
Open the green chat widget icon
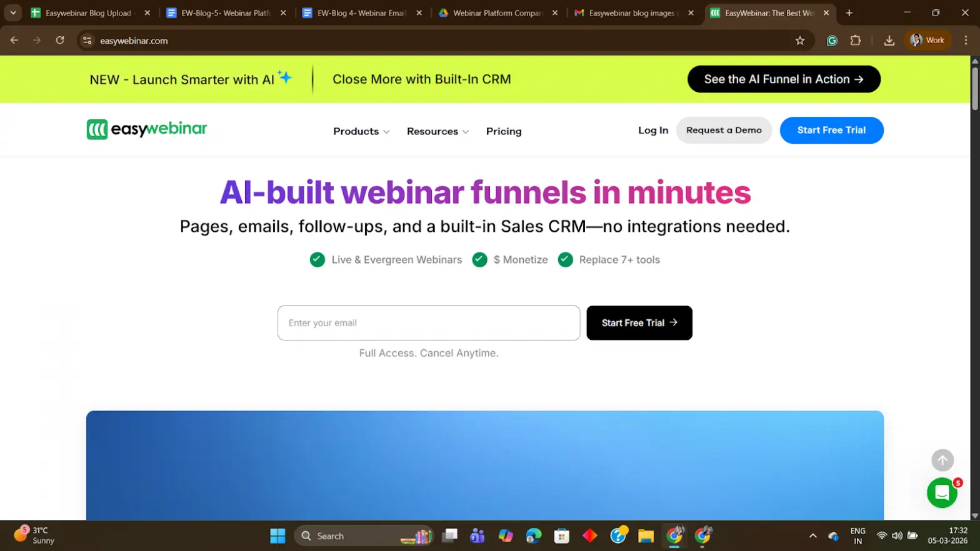(942, 494)
